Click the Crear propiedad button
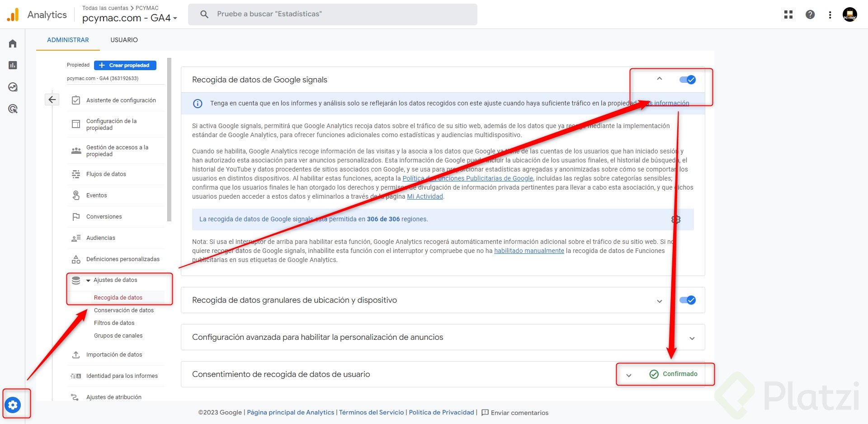 click(125, 65)
